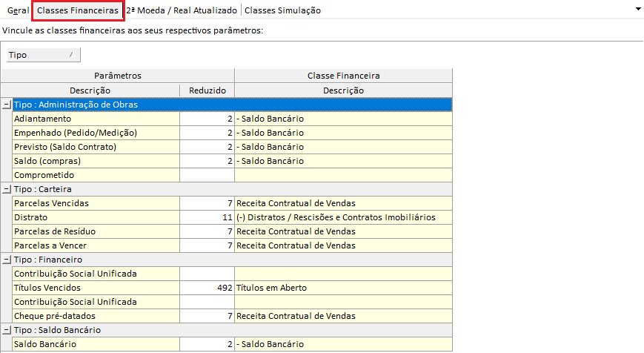This screenshot has height=353, width=644.
Task: Switch to the Geral tab
Action: pos(18,11)
